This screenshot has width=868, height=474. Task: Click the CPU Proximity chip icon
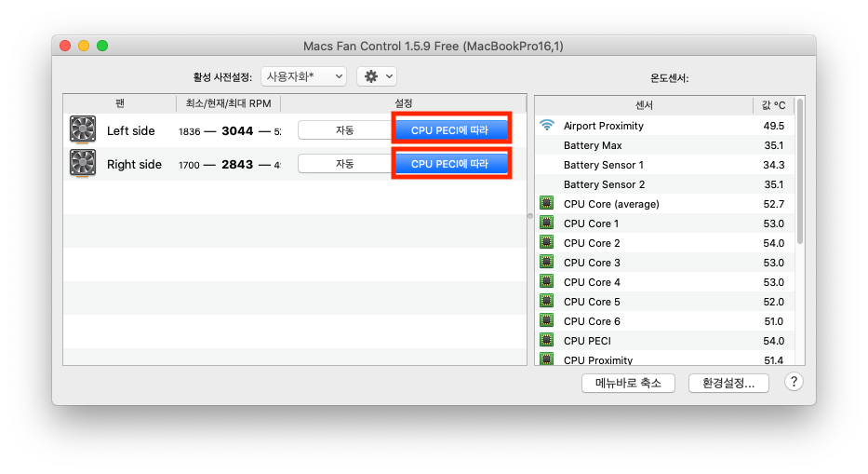tap(547, 359)
